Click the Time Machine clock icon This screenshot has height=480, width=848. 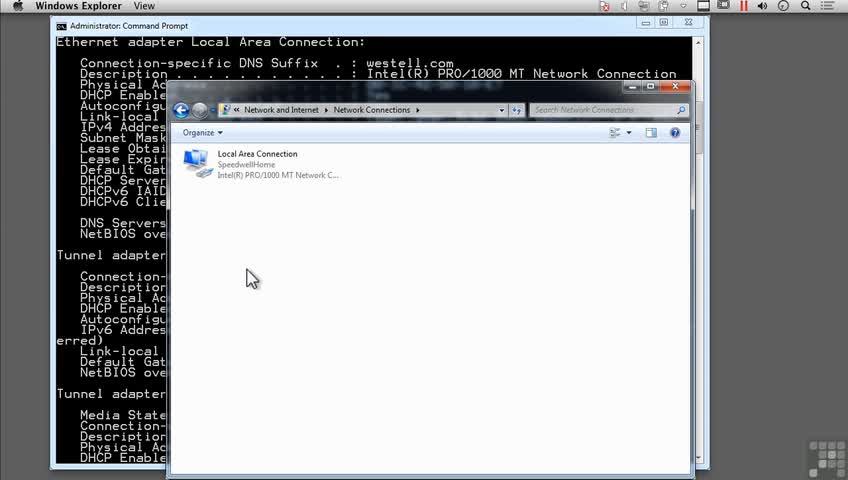(783, 6)
